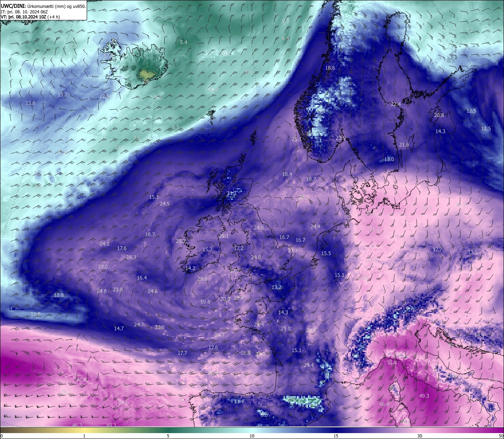Click the 25.0 value over northern France
Screen dimensions: 504x439
[x=285, y=328]
